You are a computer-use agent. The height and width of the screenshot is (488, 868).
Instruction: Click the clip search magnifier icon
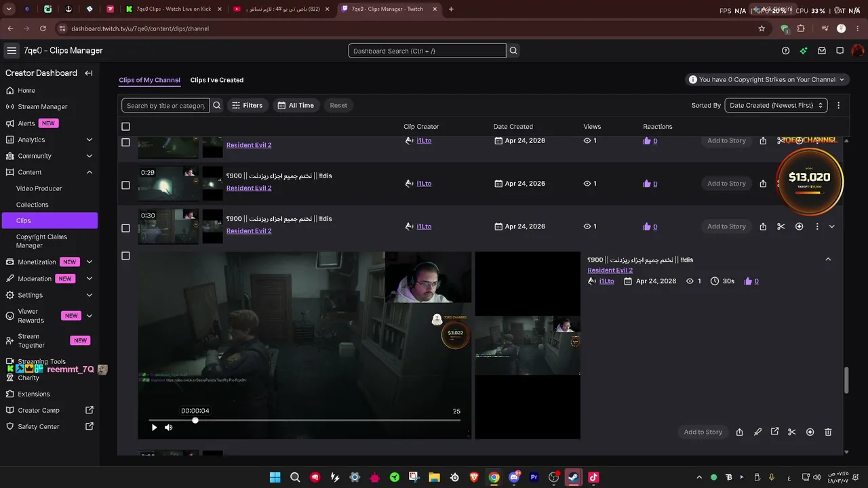217,105
